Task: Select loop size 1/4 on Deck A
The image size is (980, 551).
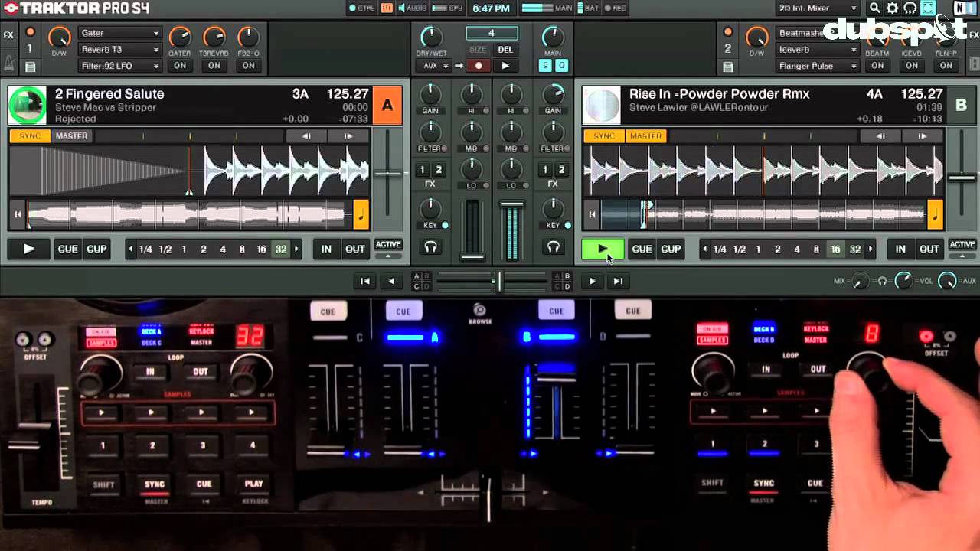Action: point(145,249)
